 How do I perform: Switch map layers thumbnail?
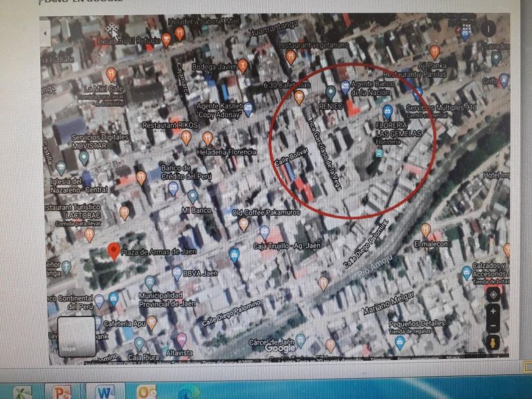coord(76,336)
